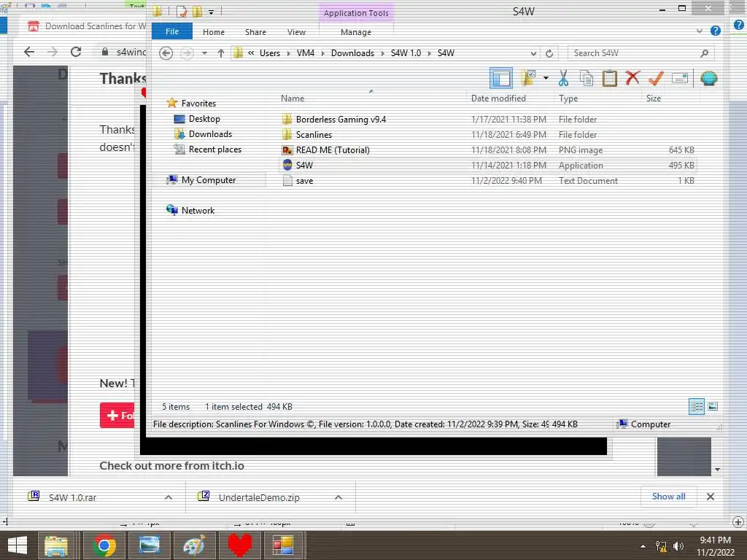Viewport: 747px width, 560px height.
Task: Click the Cut scissors icon
Action: click(x=564, y=78)
